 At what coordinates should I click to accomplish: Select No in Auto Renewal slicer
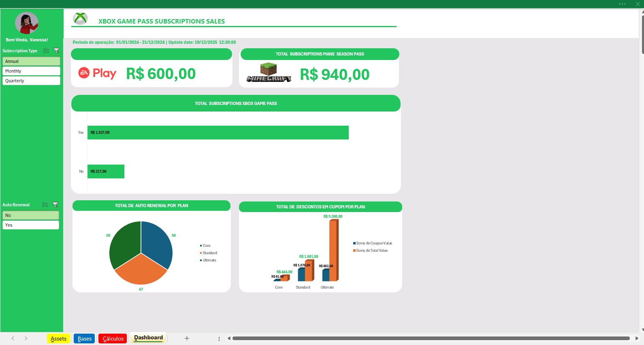point(31,215)
